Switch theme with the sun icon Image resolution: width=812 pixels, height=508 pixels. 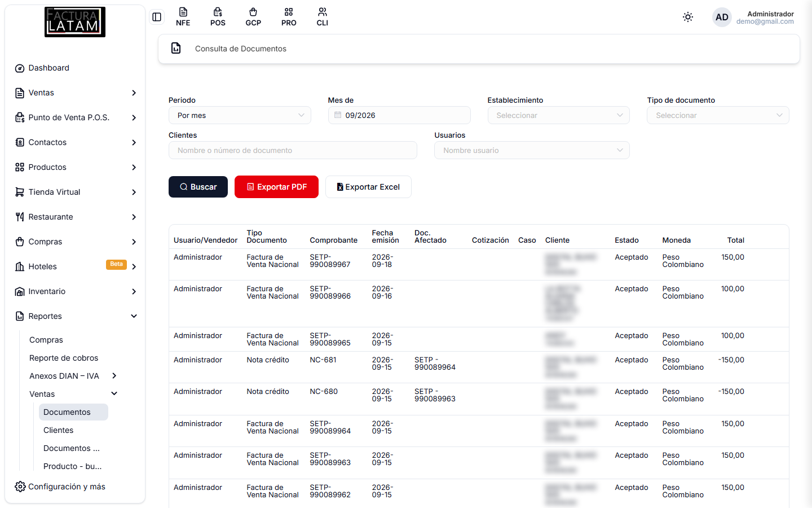point(688,17)
